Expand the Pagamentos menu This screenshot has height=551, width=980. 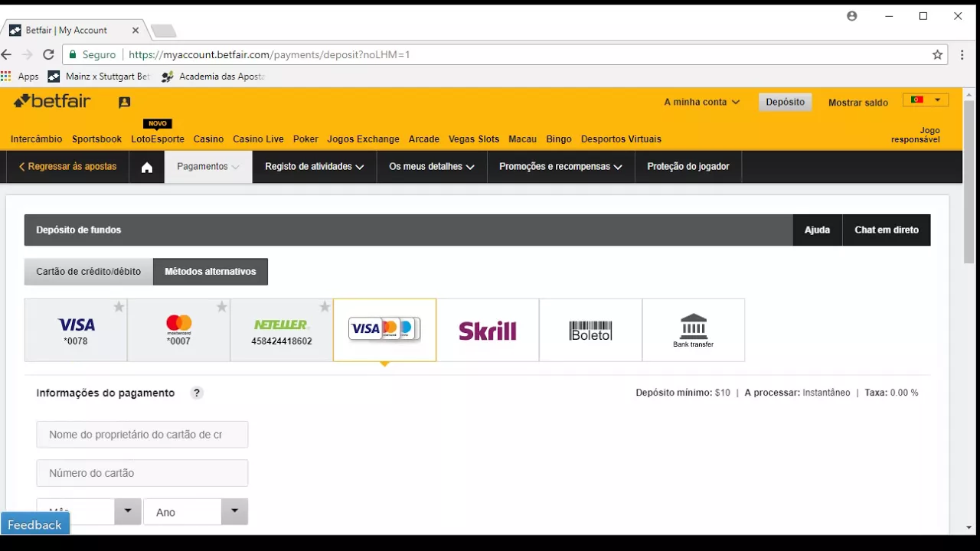[208, 167]
